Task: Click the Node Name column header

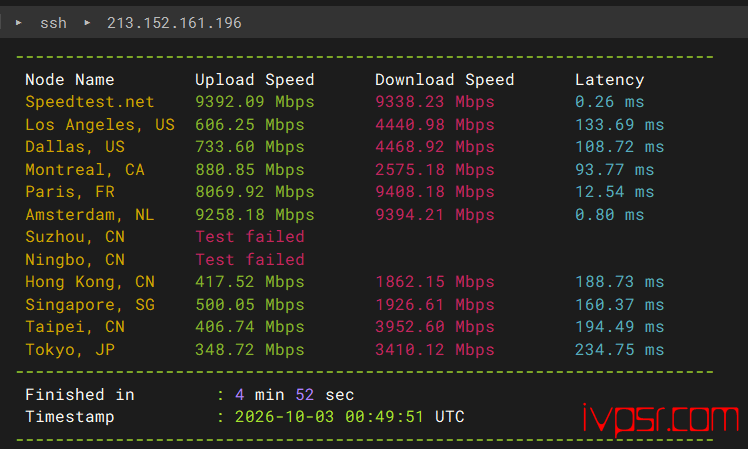Action: (70, 80)
